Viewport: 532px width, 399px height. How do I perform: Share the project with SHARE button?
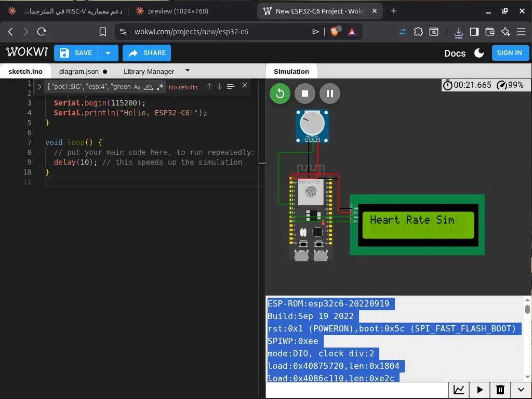pos(147,53)
